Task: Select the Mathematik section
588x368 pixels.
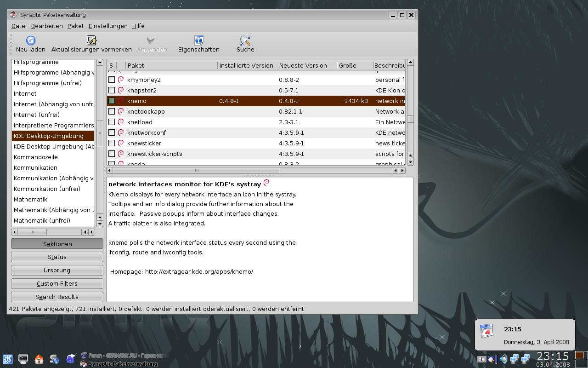Action: click(x=53, y=199)
